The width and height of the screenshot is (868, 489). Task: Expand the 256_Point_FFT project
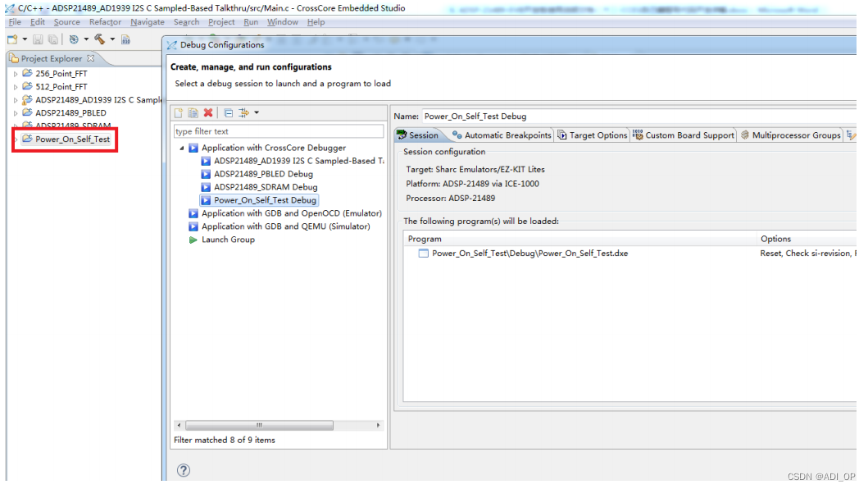click(x=16, y=74)
